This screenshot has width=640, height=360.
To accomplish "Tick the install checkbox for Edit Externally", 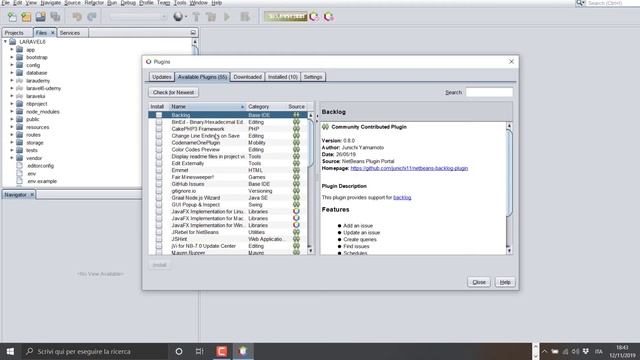I will (x=159, y=163).
